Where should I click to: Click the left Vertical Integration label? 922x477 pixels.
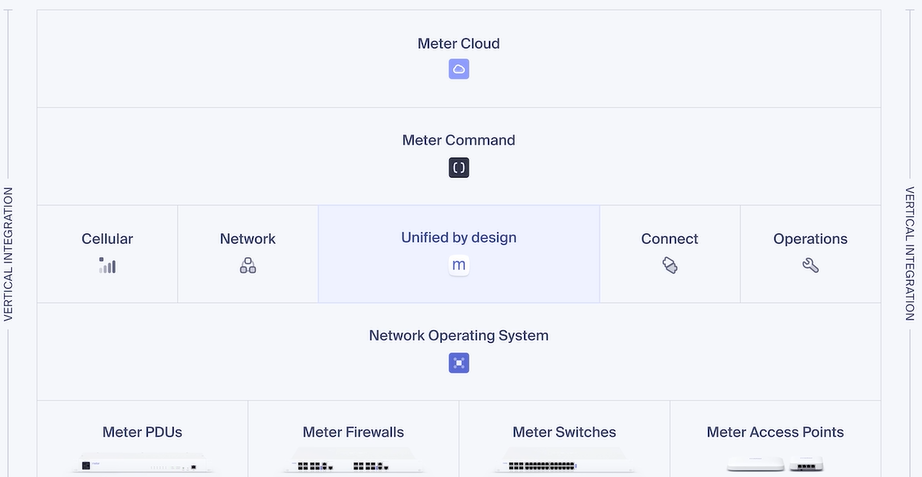pos(8,254)
